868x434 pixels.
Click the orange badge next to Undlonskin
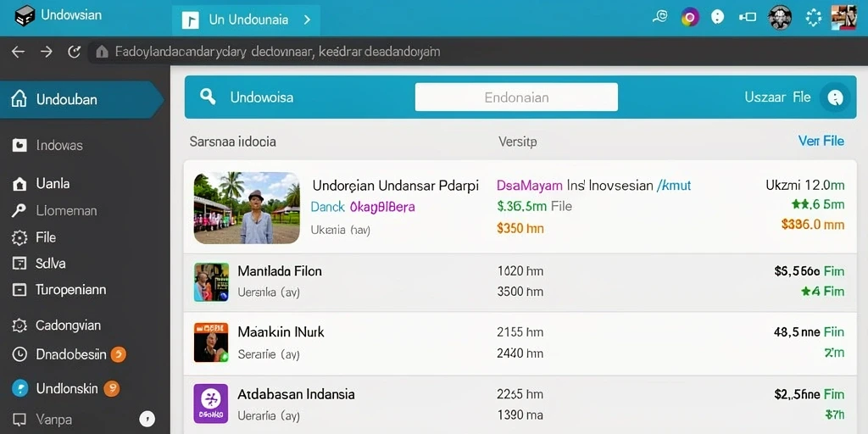[111, 388]
